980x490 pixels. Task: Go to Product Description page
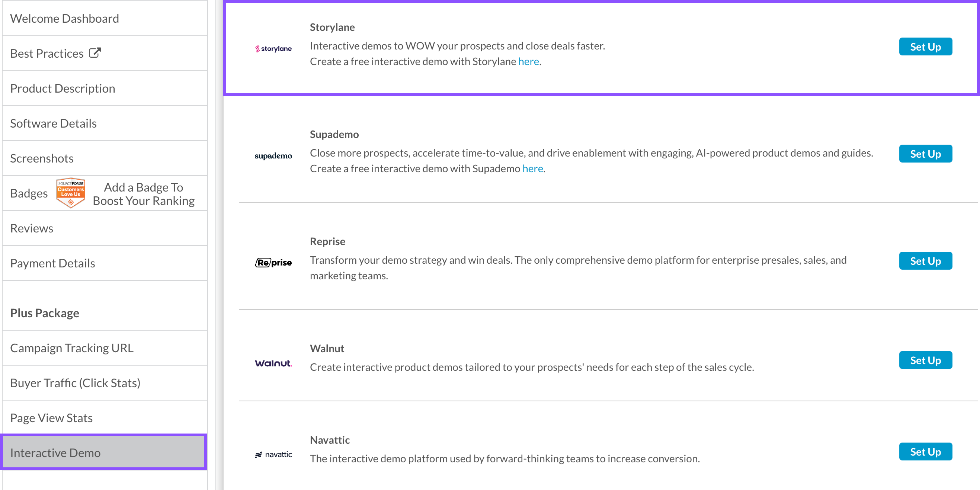[63, 88]
